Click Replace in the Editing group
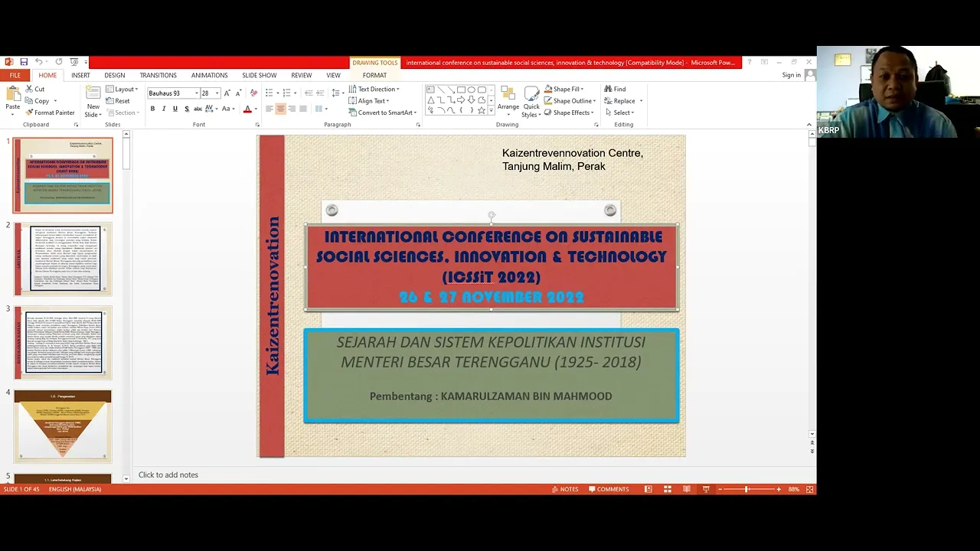The height and width of the screenshot is (551, 980). 620,101
